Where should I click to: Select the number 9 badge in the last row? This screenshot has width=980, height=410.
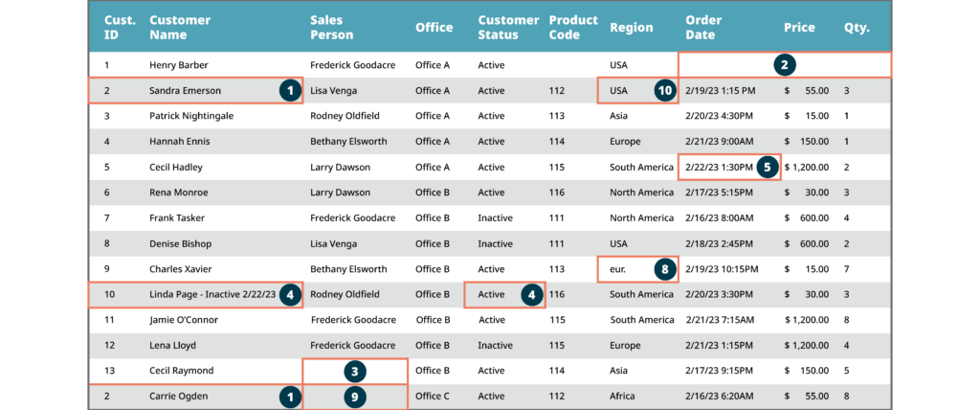(355, 396)
